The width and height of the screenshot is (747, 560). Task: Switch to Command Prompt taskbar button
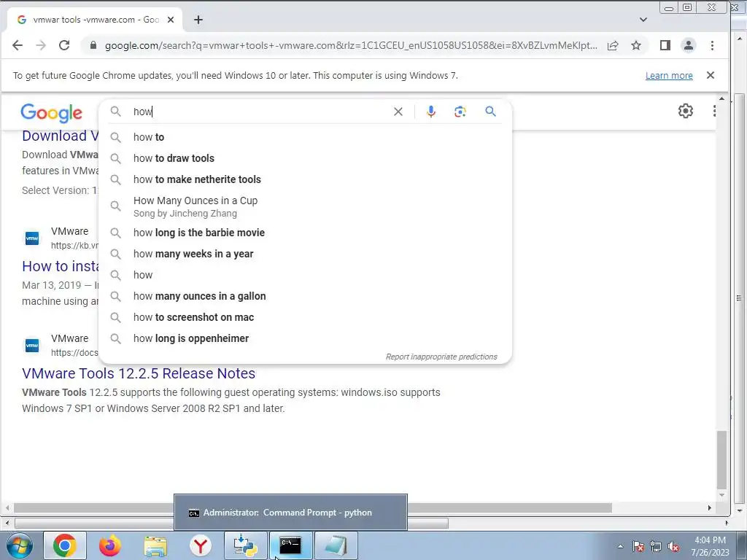[x=291, y=545]
